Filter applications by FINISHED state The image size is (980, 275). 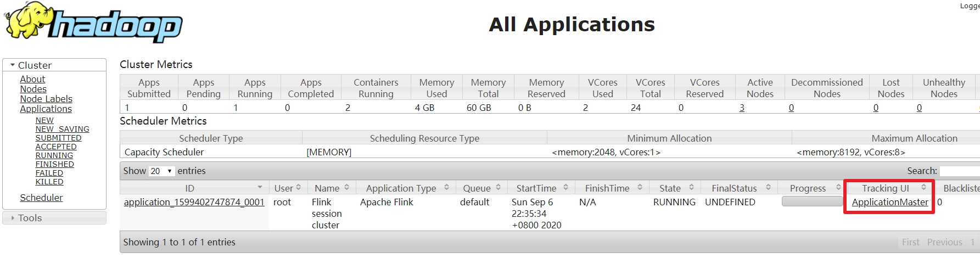tap(54, 164)
